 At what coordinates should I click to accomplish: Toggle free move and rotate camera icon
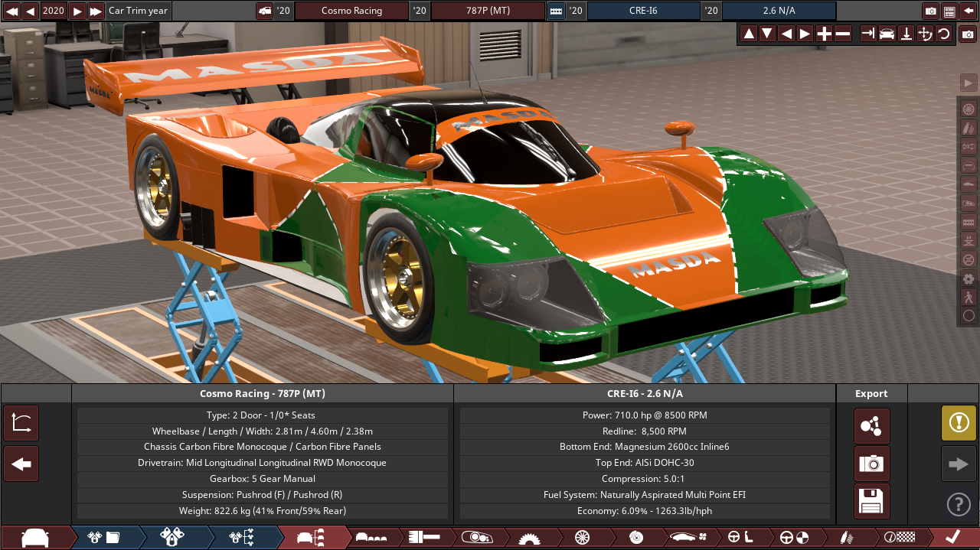pyautogui.click(x=925, y=34)
